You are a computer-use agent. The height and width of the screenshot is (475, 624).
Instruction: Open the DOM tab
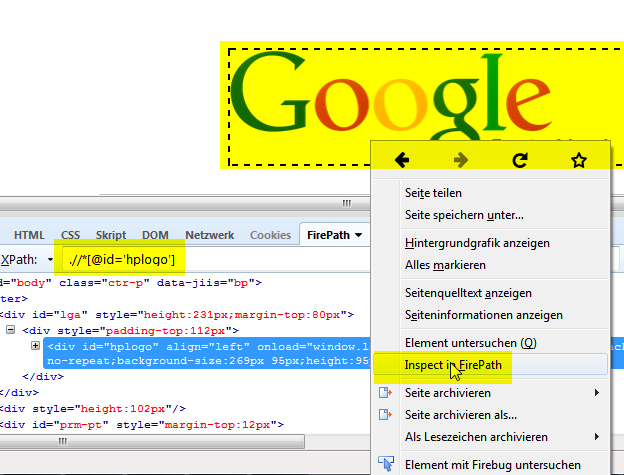tap(155, 235)
